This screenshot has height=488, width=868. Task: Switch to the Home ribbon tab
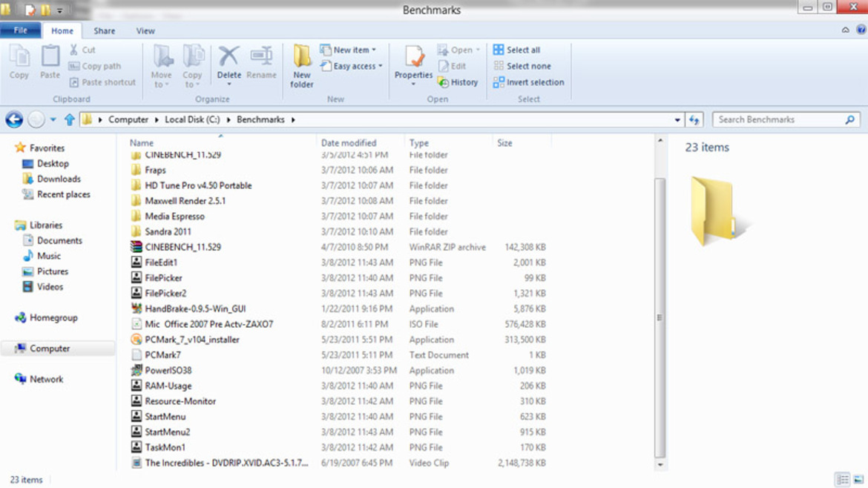[62, 31]
